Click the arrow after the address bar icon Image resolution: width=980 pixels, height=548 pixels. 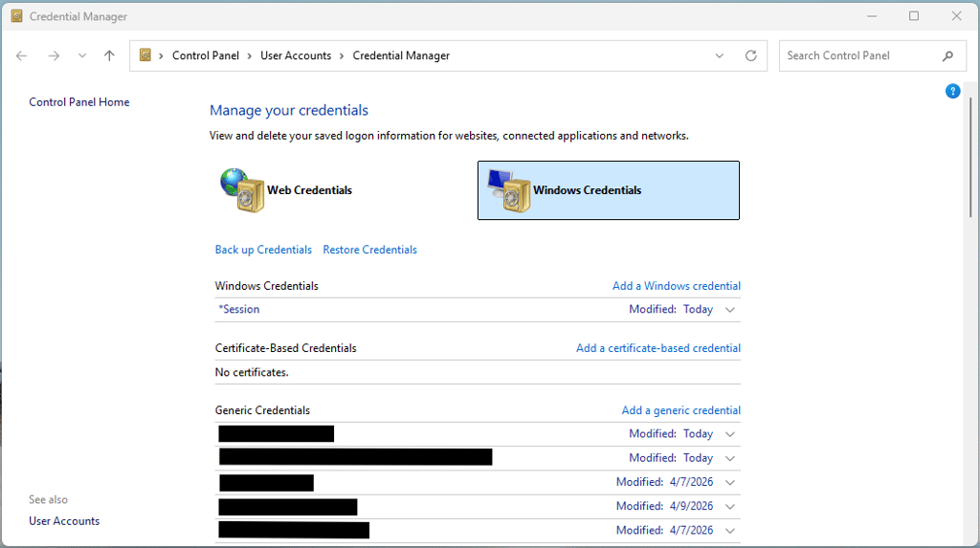click(x=161, y=55)
